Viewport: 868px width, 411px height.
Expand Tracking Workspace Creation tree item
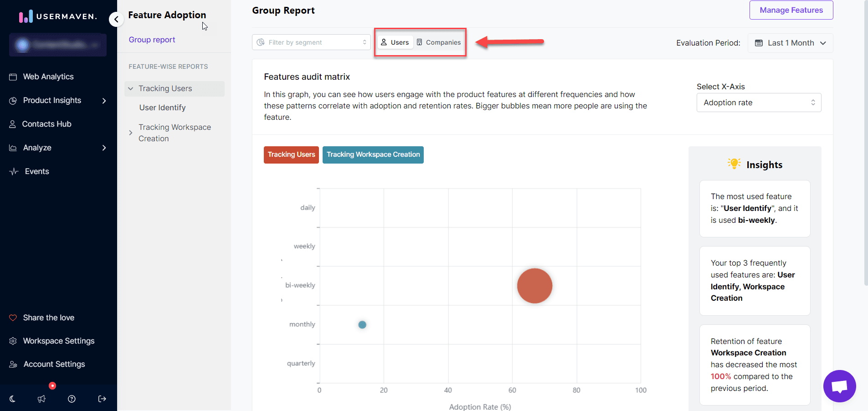pos(131,133)
